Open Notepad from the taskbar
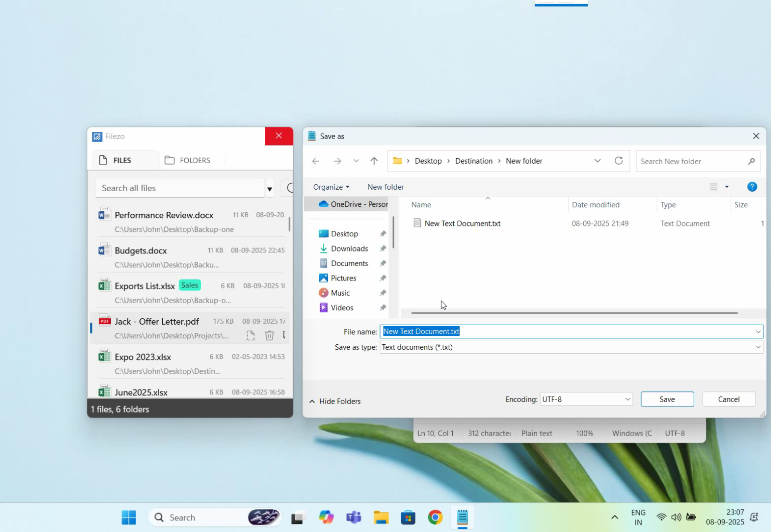 (x=462, y=517)
